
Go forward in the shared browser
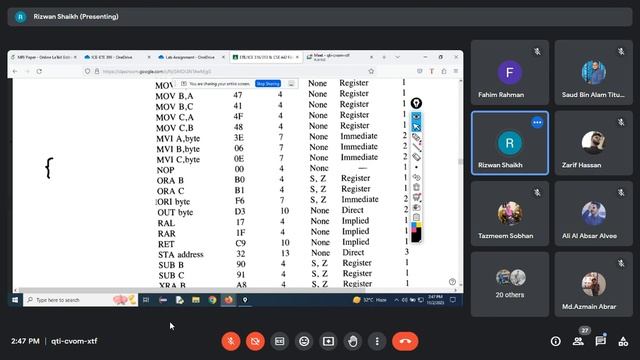pyautogui.click(x=27, y=71)
